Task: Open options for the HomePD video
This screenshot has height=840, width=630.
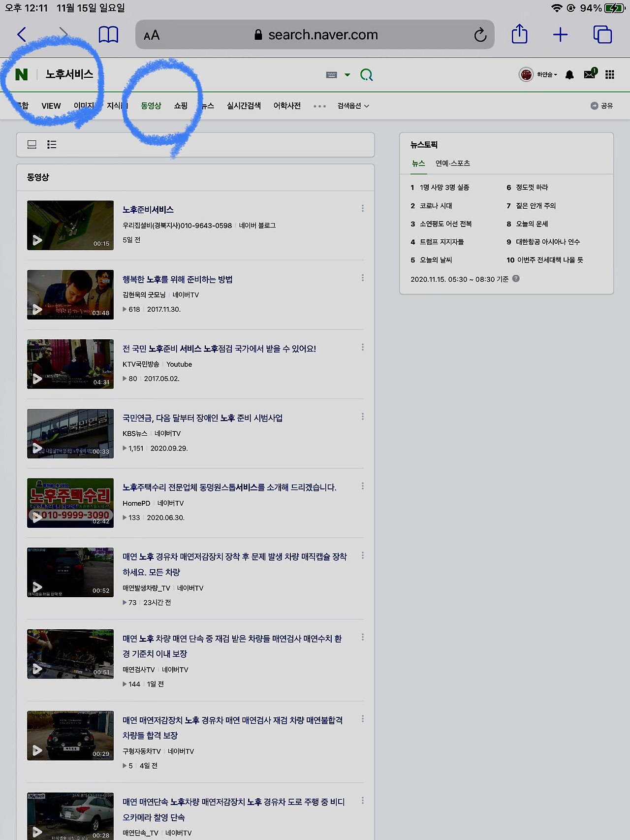Action: (x=363, y=486)
